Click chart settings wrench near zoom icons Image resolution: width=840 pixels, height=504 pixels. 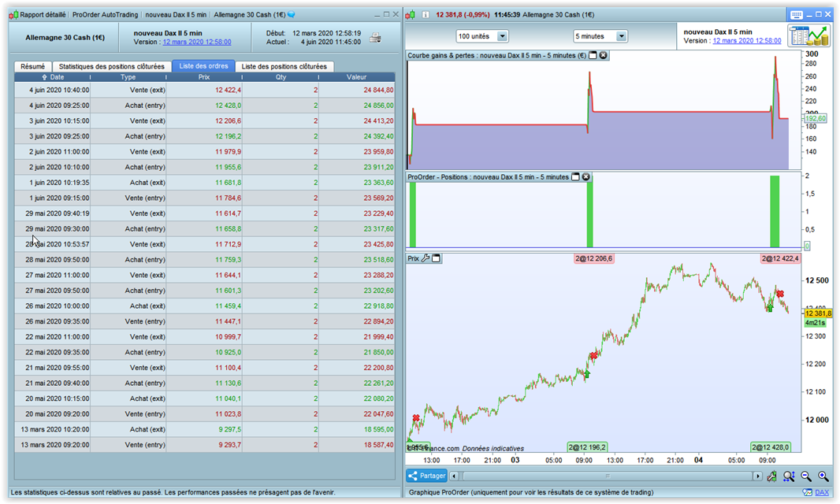click(771, 476)
